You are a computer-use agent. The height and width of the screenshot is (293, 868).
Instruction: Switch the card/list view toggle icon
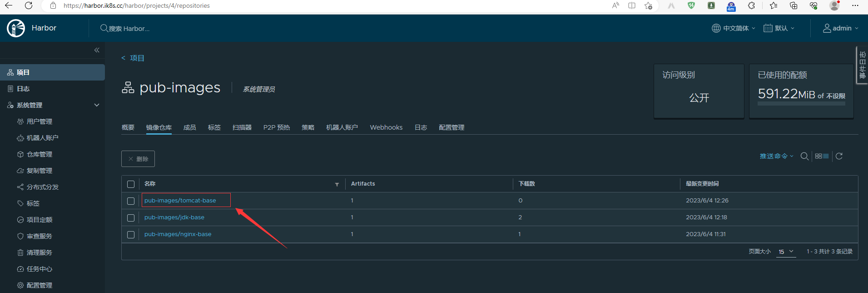[x=822, y=156]
